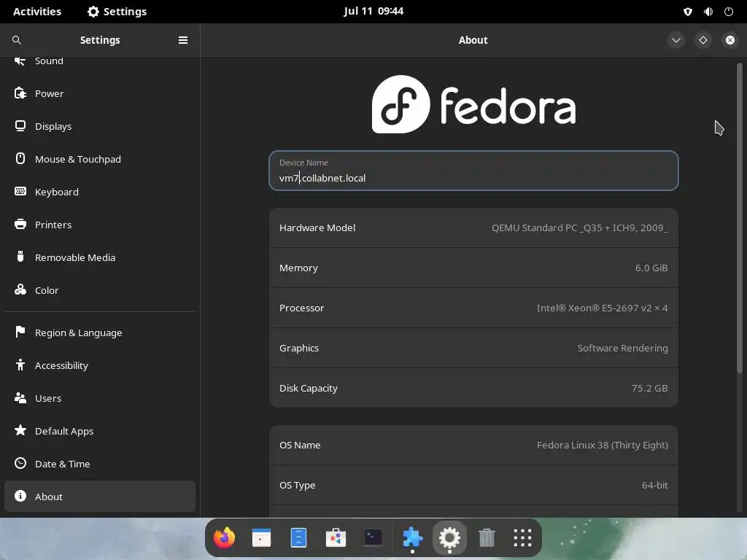
Task: Click the Fedora logo
Action: tap(473, 104)
